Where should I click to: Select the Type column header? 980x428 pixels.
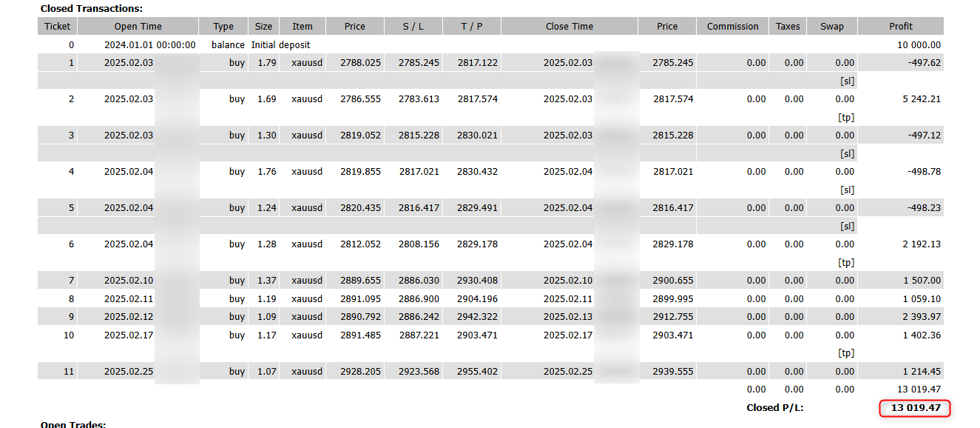coord(223,26)
